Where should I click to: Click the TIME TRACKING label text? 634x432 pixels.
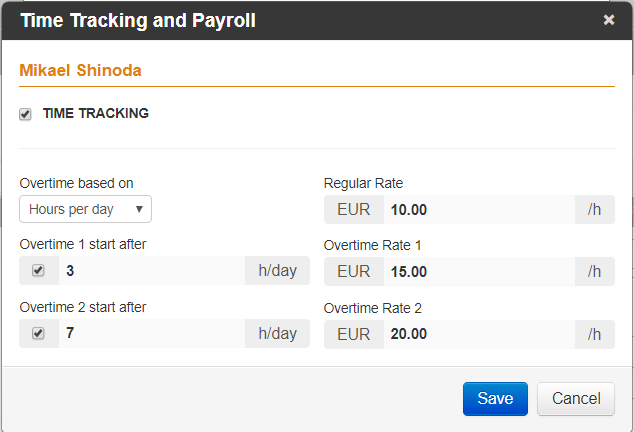(96, 113)
